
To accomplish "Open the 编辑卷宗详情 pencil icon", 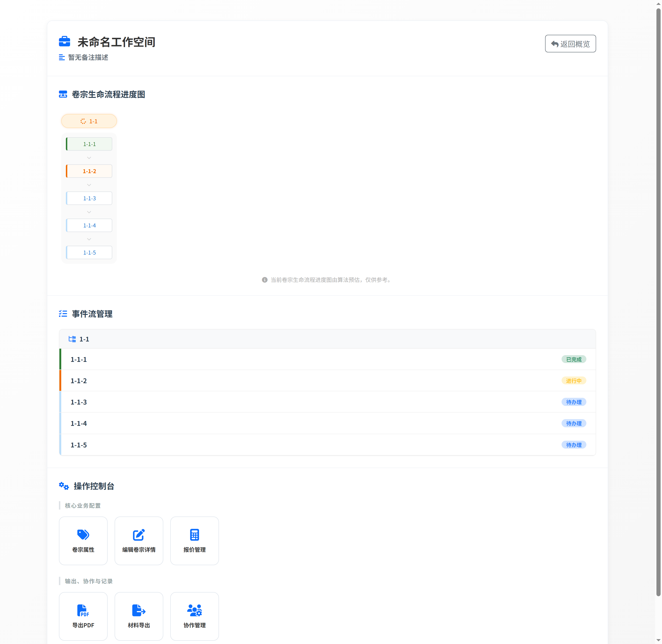I will pyautogui.click(x=139, y=535).
